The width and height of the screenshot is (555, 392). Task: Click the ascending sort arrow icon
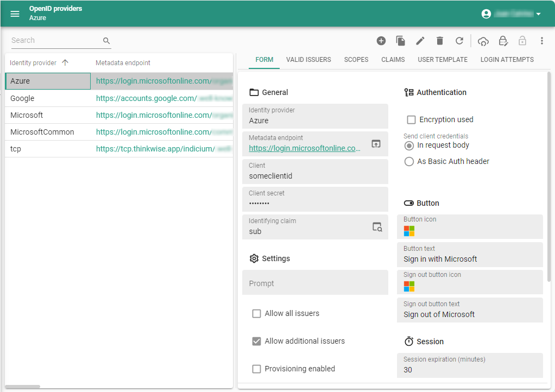[x=65, y=62]
